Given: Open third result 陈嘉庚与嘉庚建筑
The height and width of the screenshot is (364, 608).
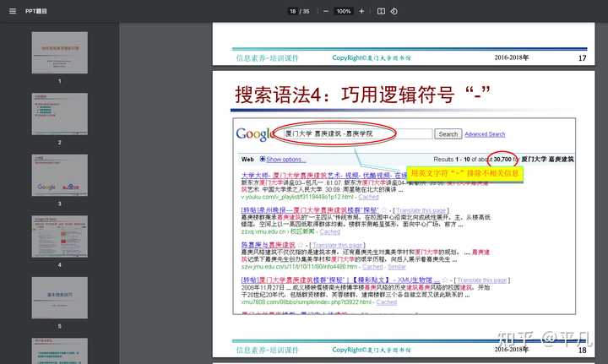Looking at the screenshot, I should point(268,245).
